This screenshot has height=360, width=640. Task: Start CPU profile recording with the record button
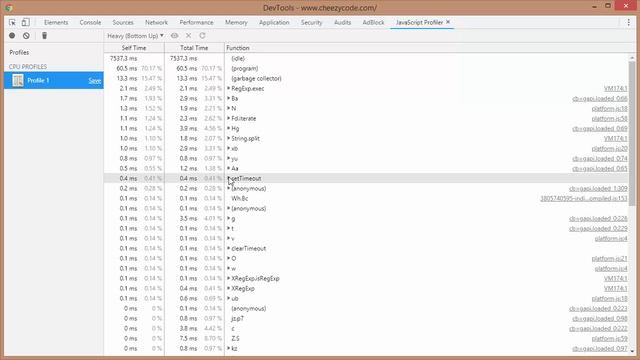coord(12,36)
